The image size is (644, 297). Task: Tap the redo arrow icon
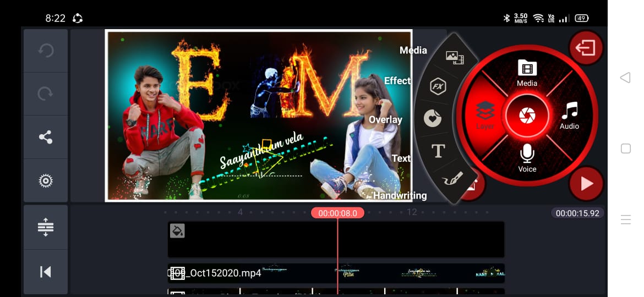tap(46, 94)
